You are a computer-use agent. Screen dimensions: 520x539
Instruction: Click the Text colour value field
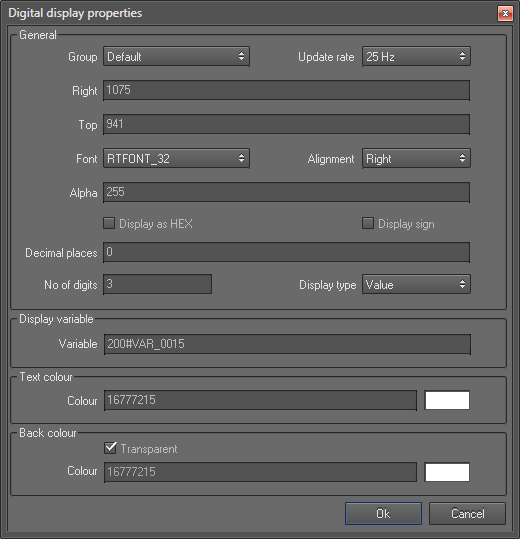point(261,400)
